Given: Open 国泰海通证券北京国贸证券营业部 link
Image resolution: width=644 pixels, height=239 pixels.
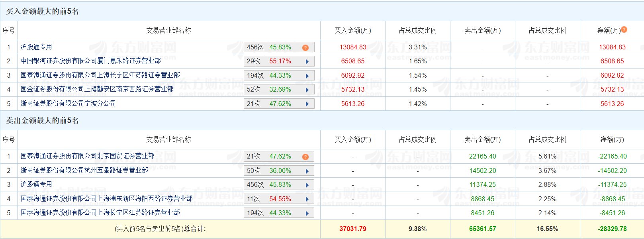Looking at the screenshot, I should point(88,156).
